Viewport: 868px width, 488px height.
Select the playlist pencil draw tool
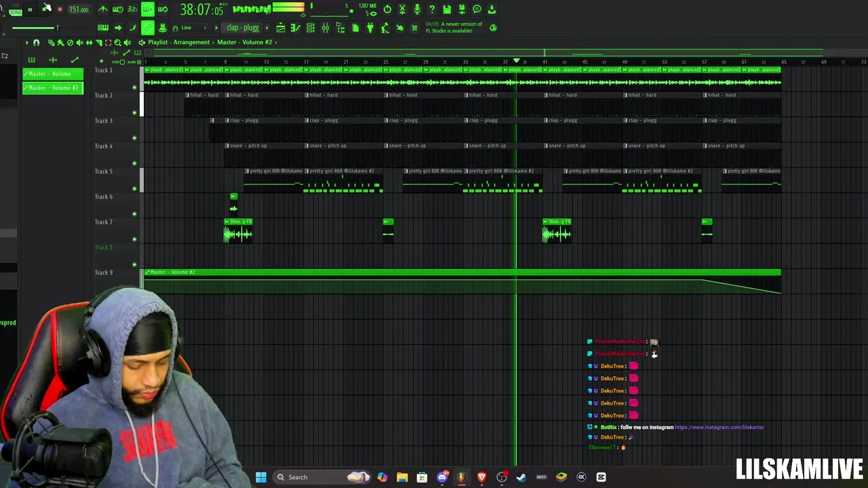click(x=52, y=43)
